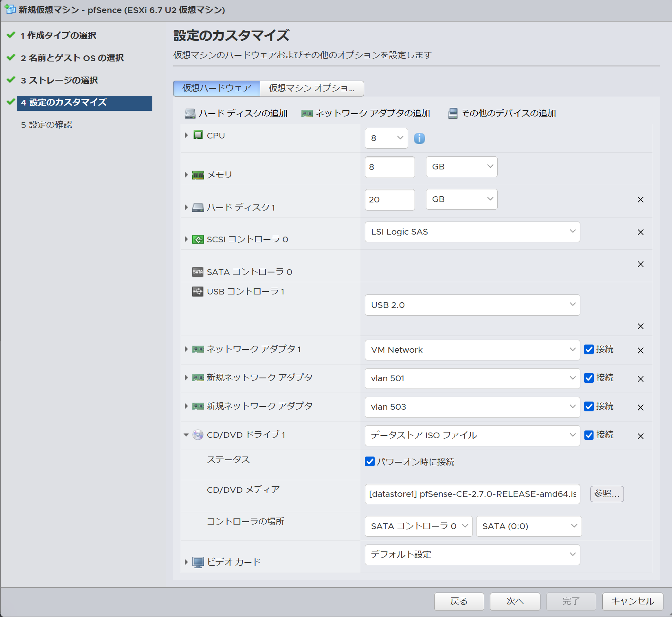Remove ネットワーク アダプタ 1 with X
This screenshot has width=672, height=617.
coord(641,350)
